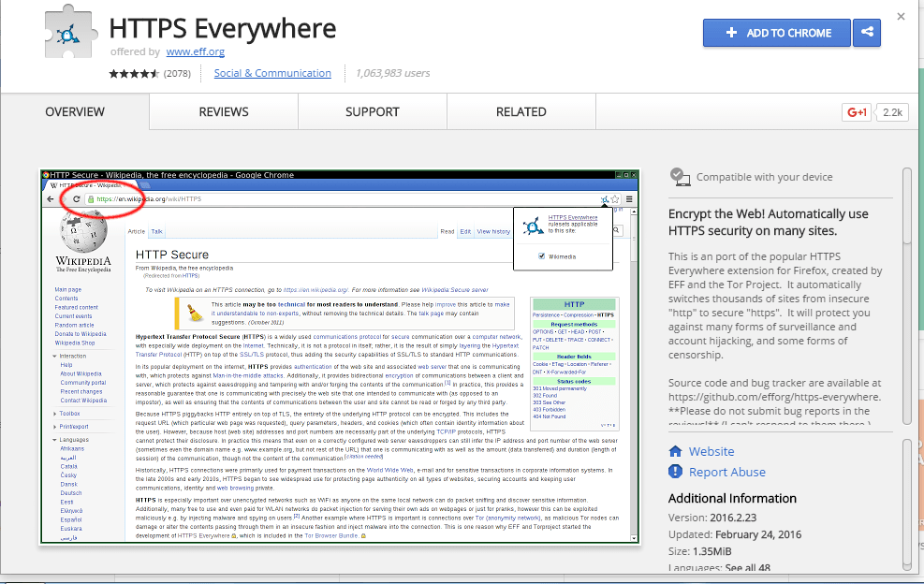Switch to the SUPPORT tab

[x=373, y=112]
